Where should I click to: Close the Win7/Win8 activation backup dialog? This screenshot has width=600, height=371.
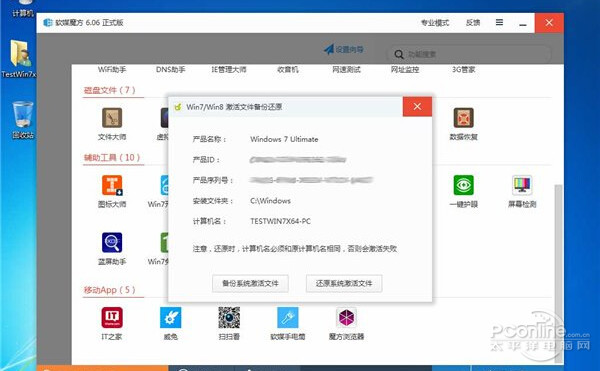(x=417, y=107)
